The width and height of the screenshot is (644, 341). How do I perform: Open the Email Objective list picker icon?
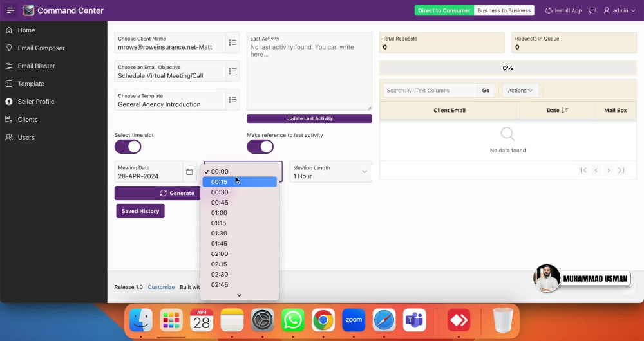coord(232,71)
